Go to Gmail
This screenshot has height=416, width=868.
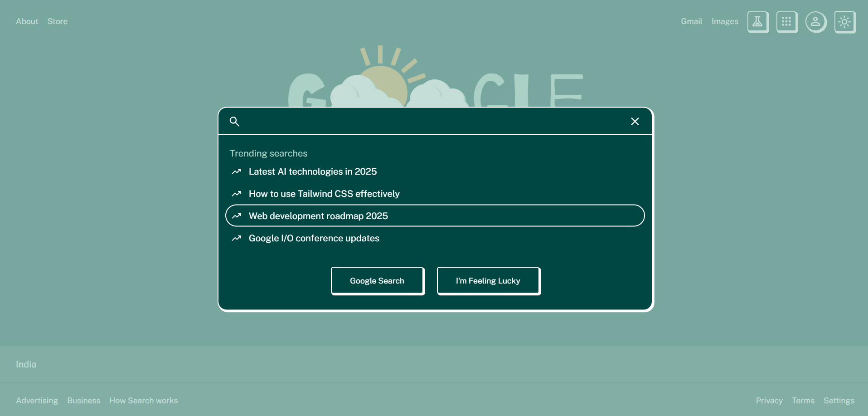691,21
